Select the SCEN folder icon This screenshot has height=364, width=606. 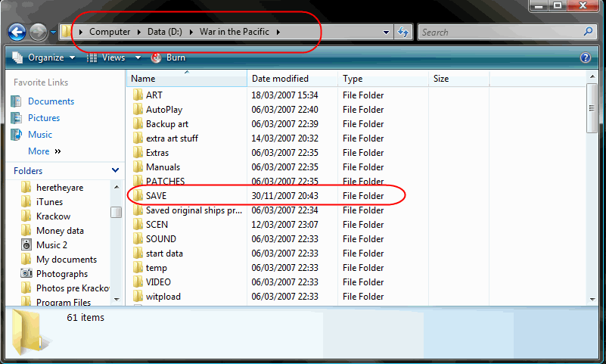[x=138, y=225]
